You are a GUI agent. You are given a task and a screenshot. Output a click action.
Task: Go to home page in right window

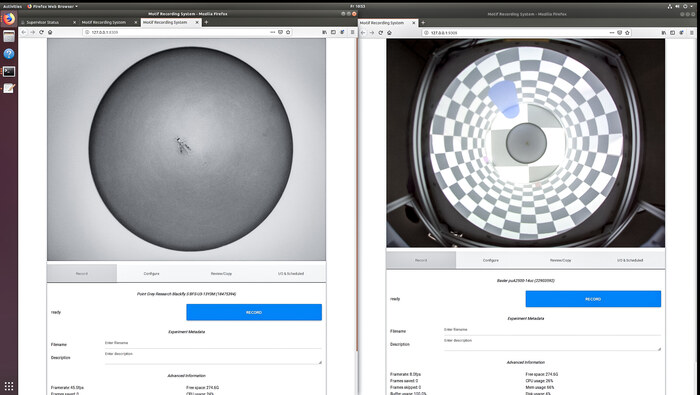pyautogui.click(x=389, y=33)
